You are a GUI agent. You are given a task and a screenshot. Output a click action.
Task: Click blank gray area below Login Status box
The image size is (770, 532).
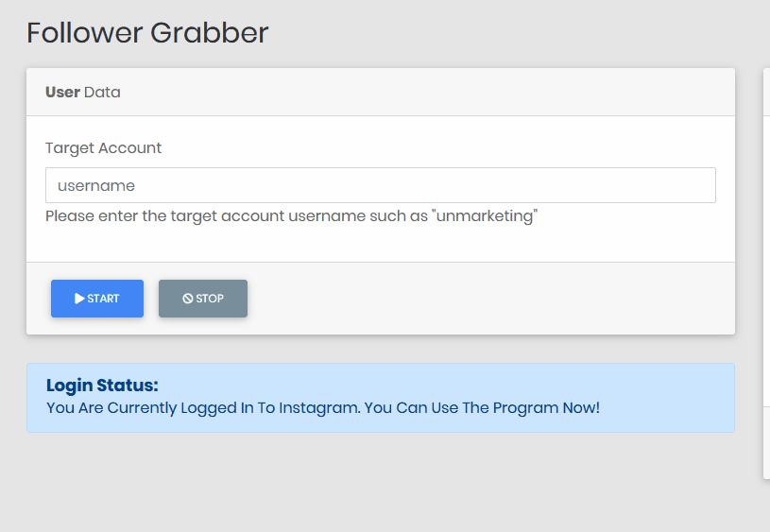tap(381, 481)
